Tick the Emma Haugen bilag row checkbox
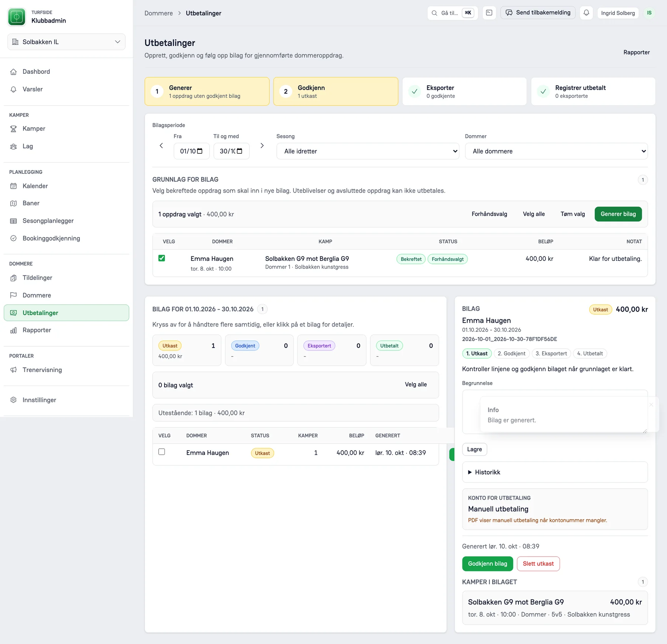Viewport: 667px width, 644px height. [162, 452]
